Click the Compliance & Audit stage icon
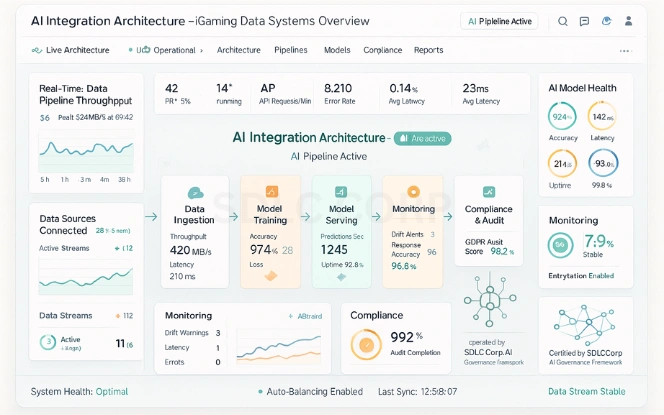 pyautogui.click(x=488, y=192)
